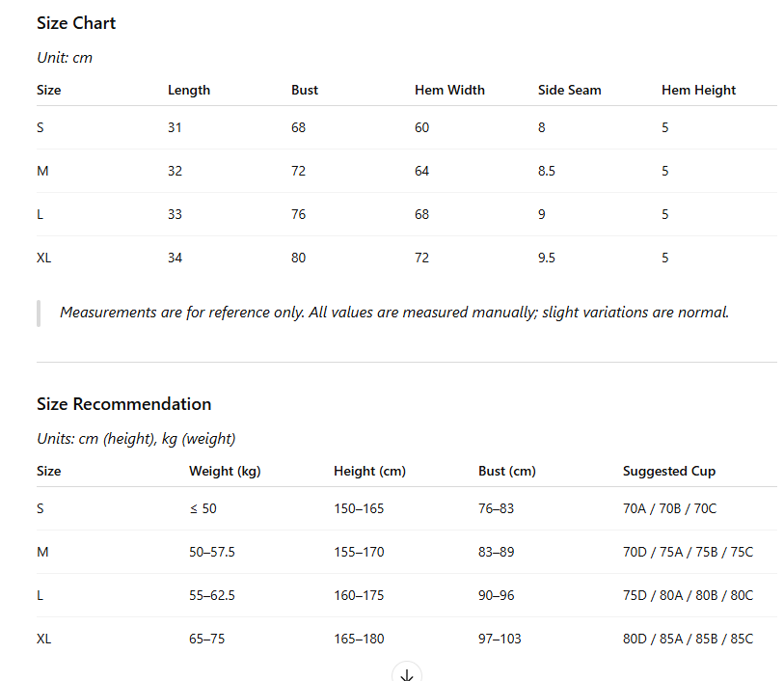
Task: Select the Height (cm) column header
Action: point(369,471)
